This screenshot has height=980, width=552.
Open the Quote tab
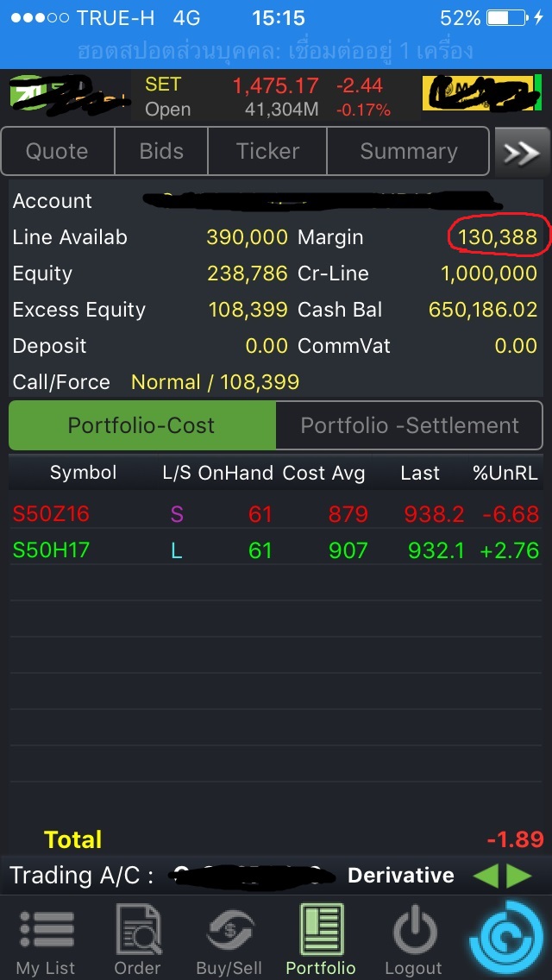57,152
